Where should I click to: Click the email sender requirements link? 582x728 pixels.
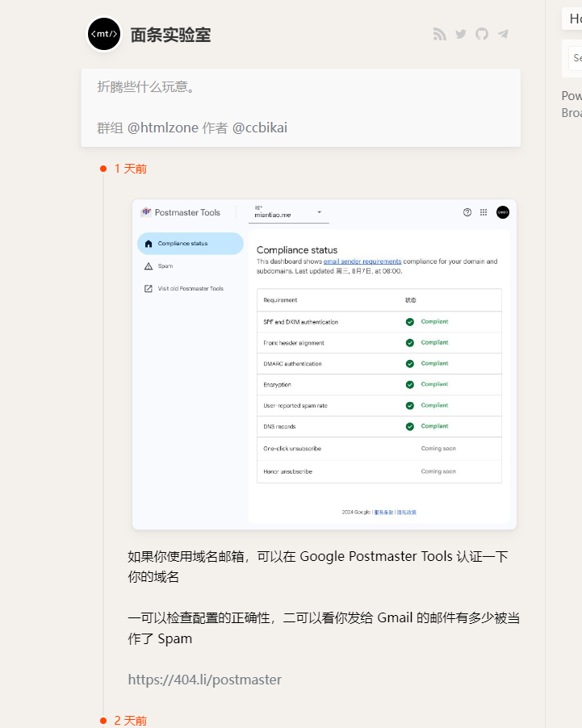[x=362, y=261]
